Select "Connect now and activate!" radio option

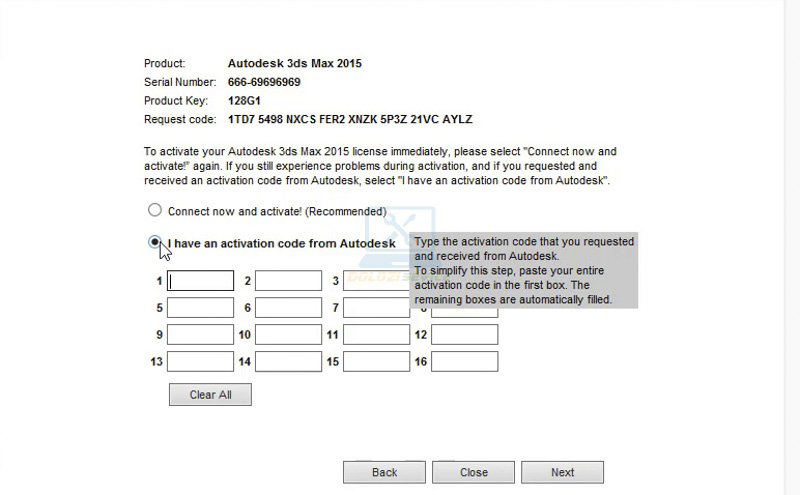[154, 211]
